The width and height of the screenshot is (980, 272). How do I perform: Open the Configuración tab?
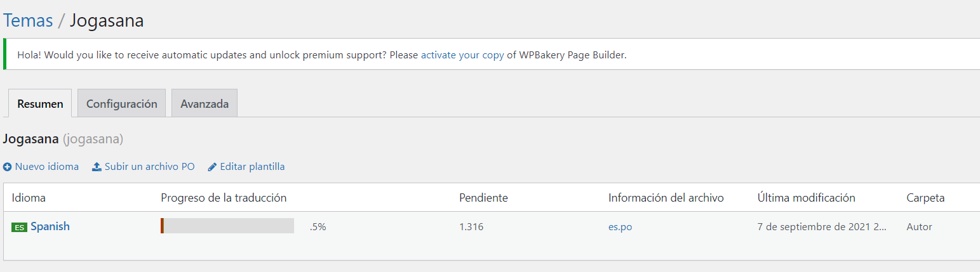coord(122,103)
